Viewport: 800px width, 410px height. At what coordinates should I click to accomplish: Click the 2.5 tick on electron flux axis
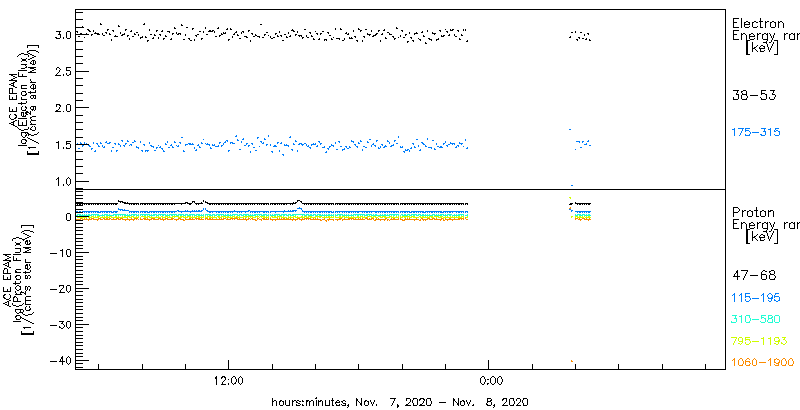click(x=64, y=71)
